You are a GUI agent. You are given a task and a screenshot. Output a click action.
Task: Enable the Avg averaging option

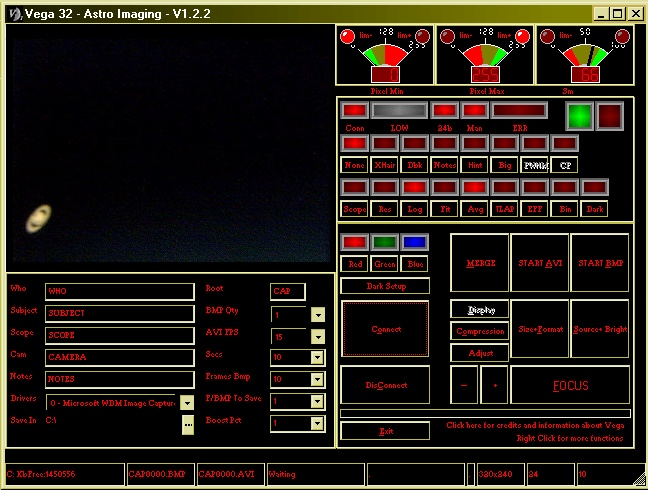[475, 209]
